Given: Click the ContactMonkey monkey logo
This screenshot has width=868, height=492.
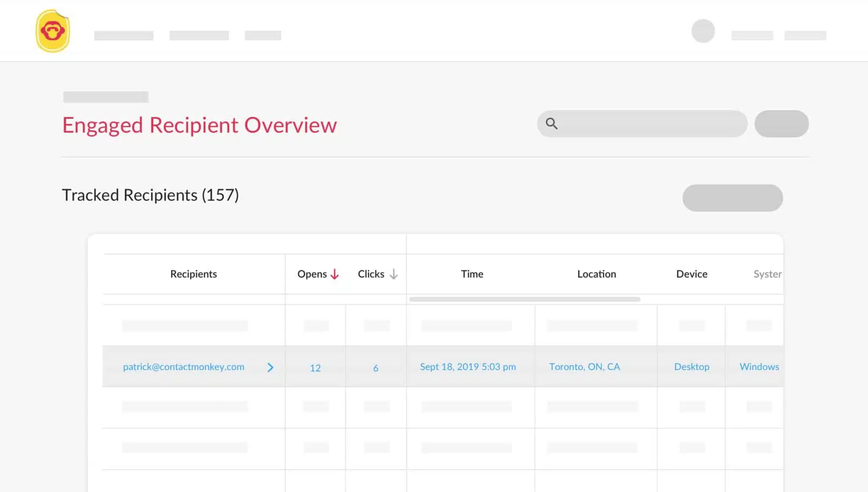Looking at the screenshot, I should (x=53, y=31).
